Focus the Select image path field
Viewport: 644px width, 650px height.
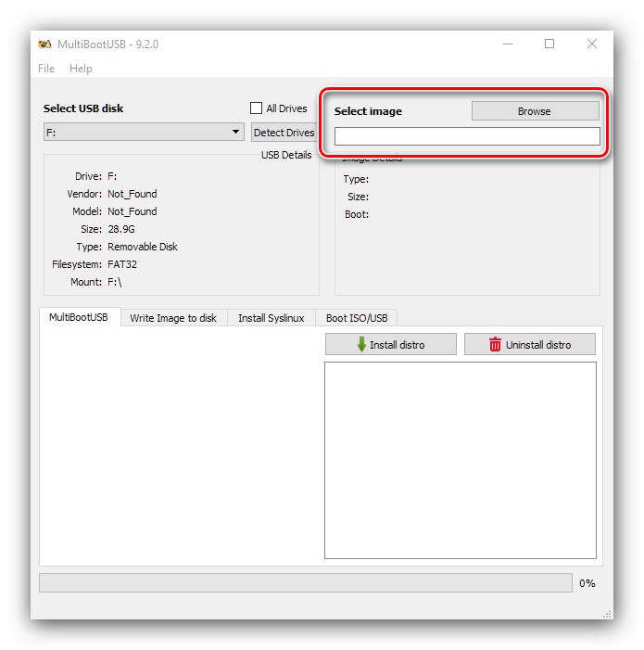[467, 136]
